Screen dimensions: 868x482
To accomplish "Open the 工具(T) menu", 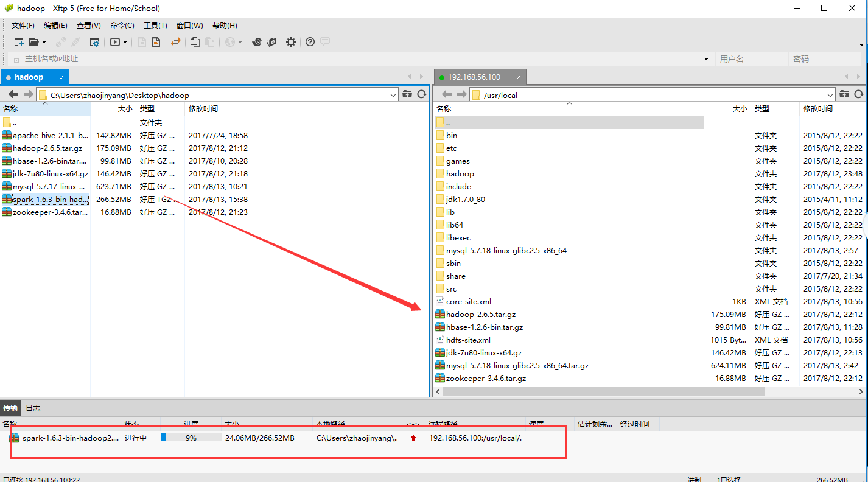I will [x=155, y=26].
